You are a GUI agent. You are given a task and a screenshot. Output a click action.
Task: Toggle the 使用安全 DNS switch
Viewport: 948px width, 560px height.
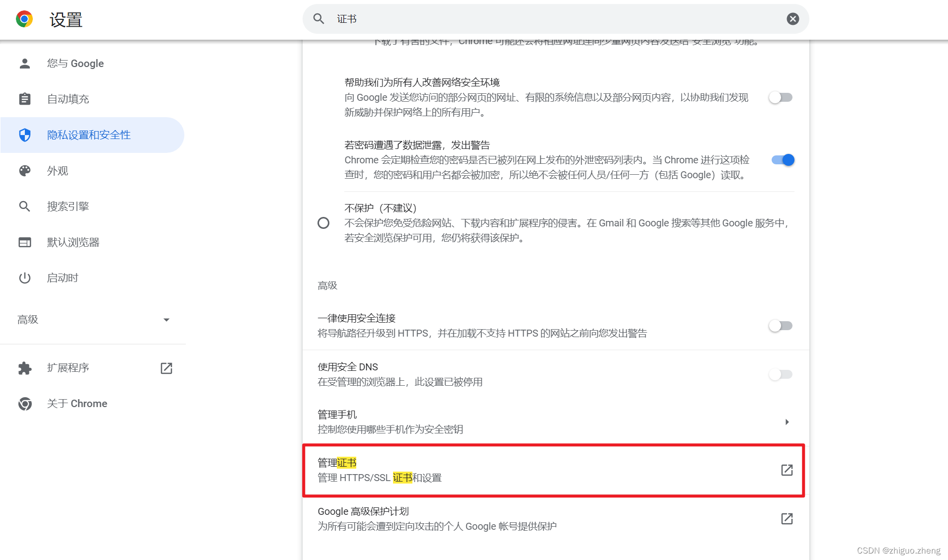[x=781, y=374]
